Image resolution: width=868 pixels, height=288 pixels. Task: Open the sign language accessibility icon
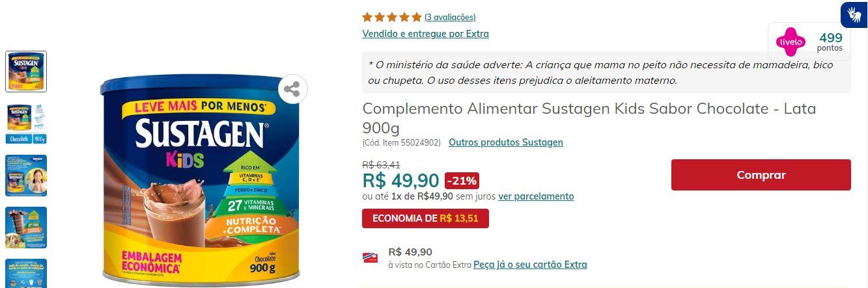pyautogui.click(x=854, y=14)
